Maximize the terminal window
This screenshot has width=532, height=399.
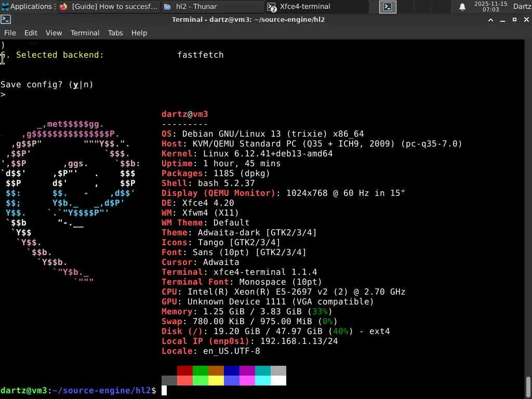pyautogui.click(x=515, y=20)
